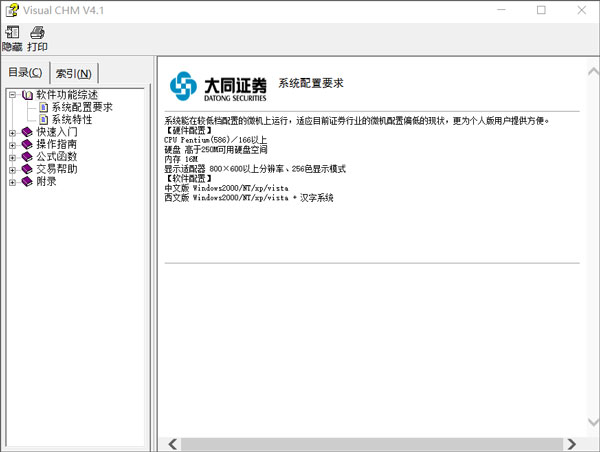Viewport: 600px width, 452px height.
Task: Open the 系统特性 topic
Action: (x=72, y=119)
